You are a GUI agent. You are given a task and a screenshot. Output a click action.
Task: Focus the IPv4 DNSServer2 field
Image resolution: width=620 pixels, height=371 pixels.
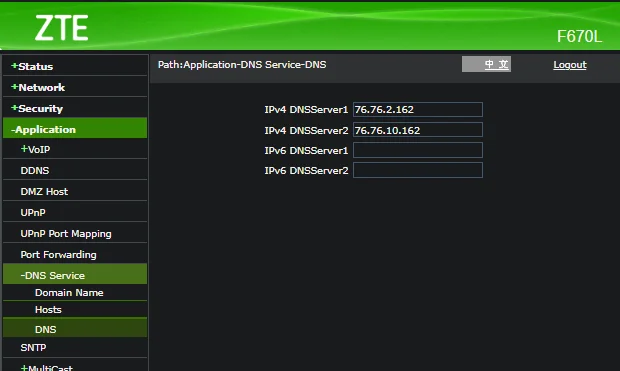coord(418,130)
